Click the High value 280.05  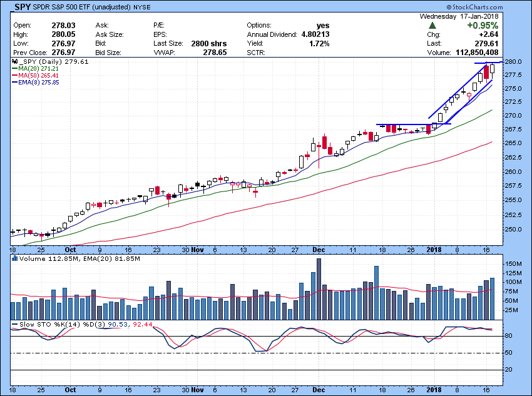pyautogui.click(x=63, y=34)
